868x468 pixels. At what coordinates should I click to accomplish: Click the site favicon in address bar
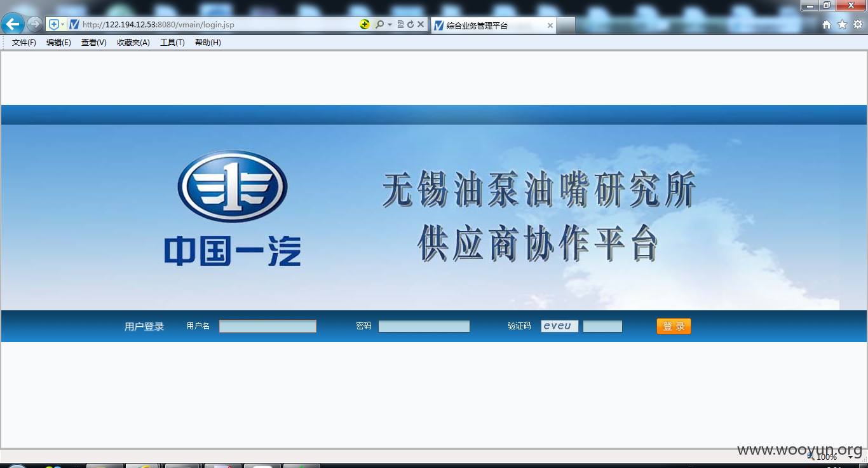coord(74,24)
